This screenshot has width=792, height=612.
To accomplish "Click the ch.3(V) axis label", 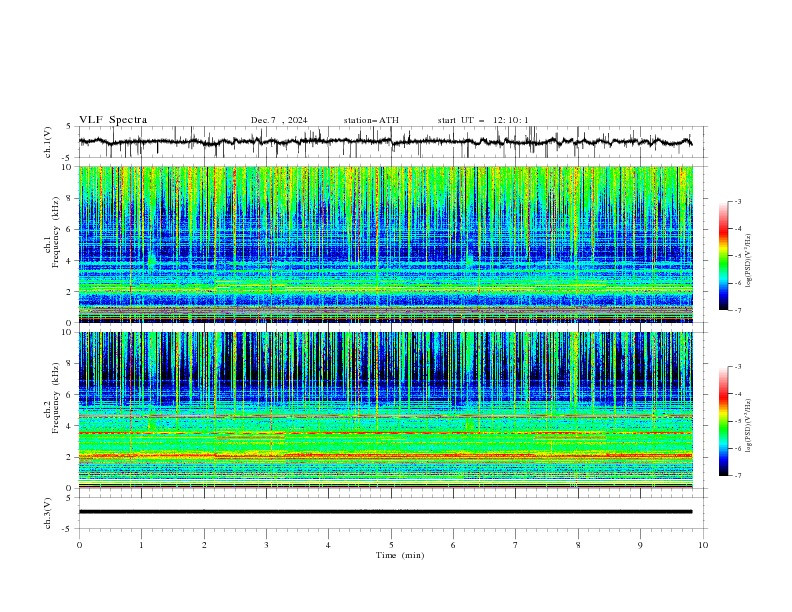I will [48, 513].
